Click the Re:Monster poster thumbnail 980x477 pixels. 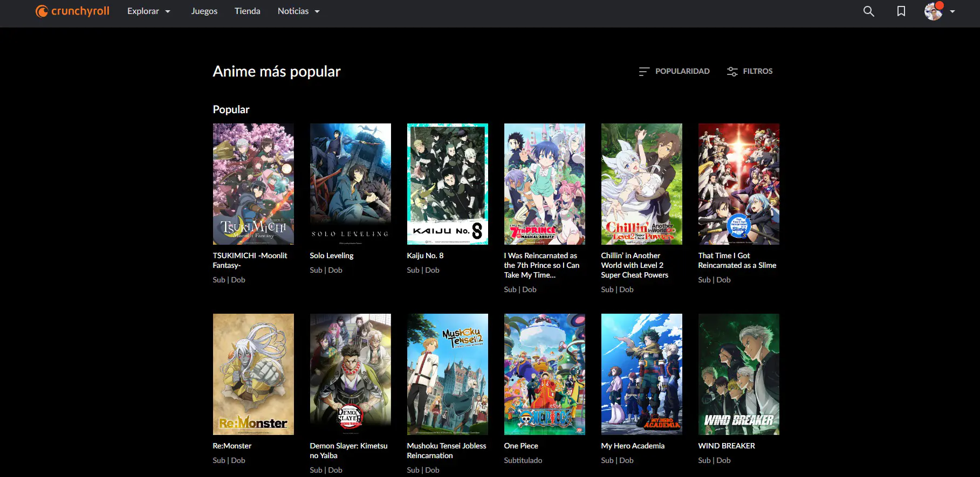point(253,374)
